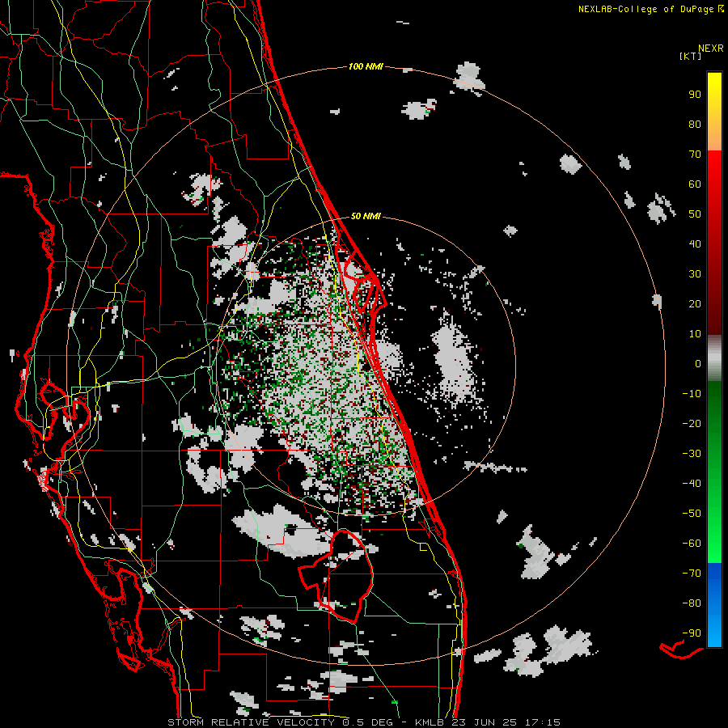
Task: Click the 80 value on velocity scale
Action: tap(695, 125)
